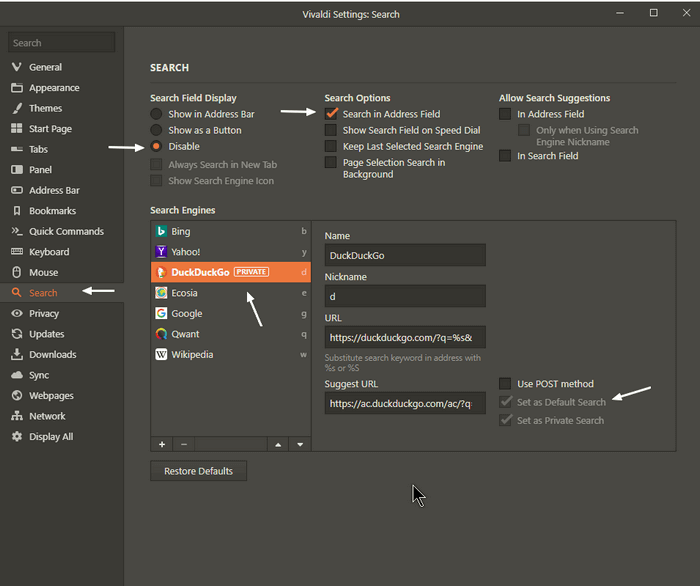Allow suggestions In Search Field checkbox
The image size is (700, 586).
pyautogui.click(x=505, y=156)
